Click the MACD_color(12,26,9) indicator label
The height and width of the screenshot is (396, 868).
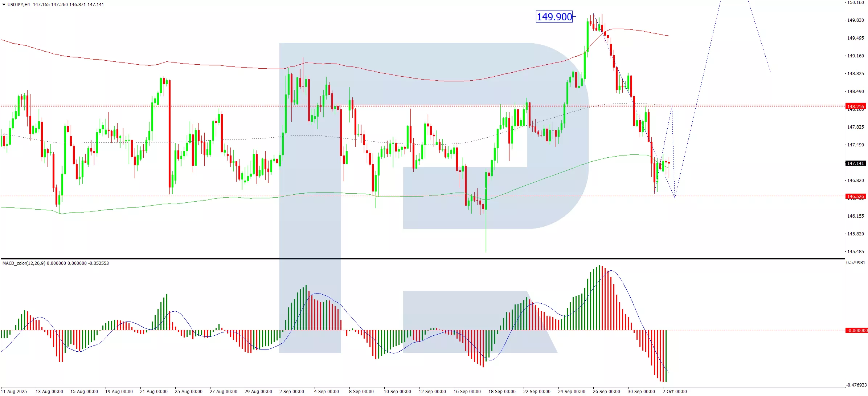[x=24, y=263]
